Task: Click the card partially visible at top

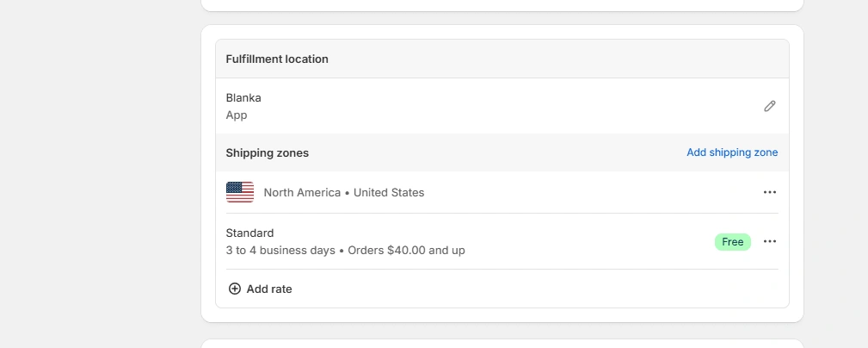Action: pos(502,4)
